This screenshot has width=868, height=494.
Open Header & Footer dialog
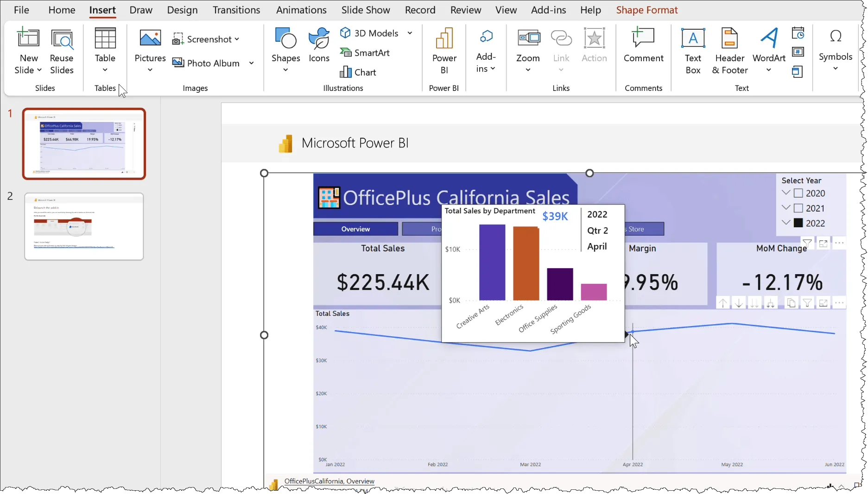coord(729,51)
